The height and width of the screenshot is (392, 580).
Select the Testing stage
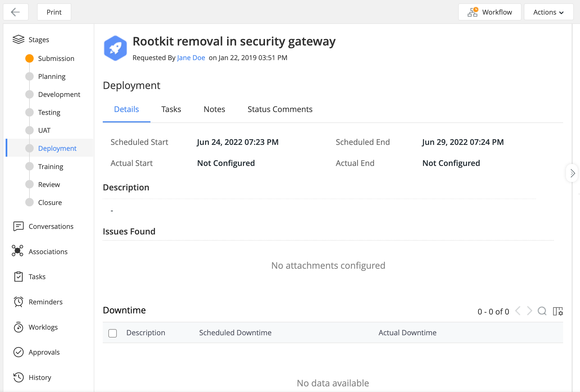tap(49, 112)
